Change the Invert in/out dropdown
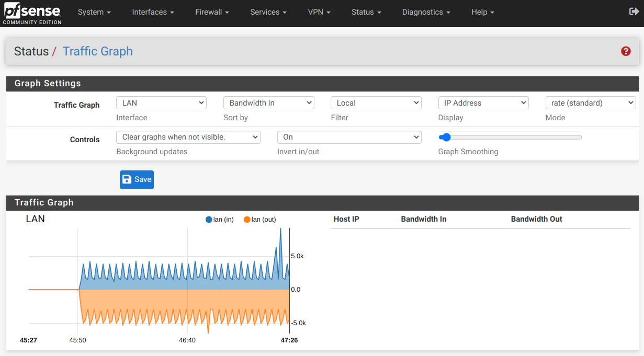 349,137
